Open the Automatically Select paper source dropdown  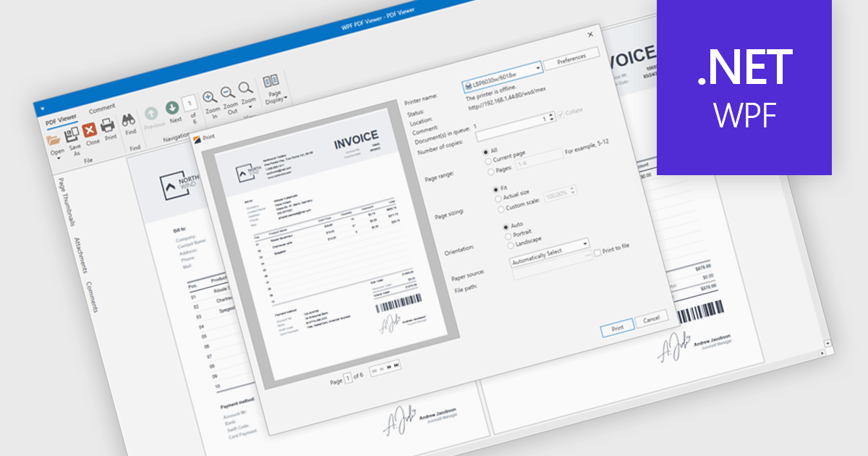(586, 245)
